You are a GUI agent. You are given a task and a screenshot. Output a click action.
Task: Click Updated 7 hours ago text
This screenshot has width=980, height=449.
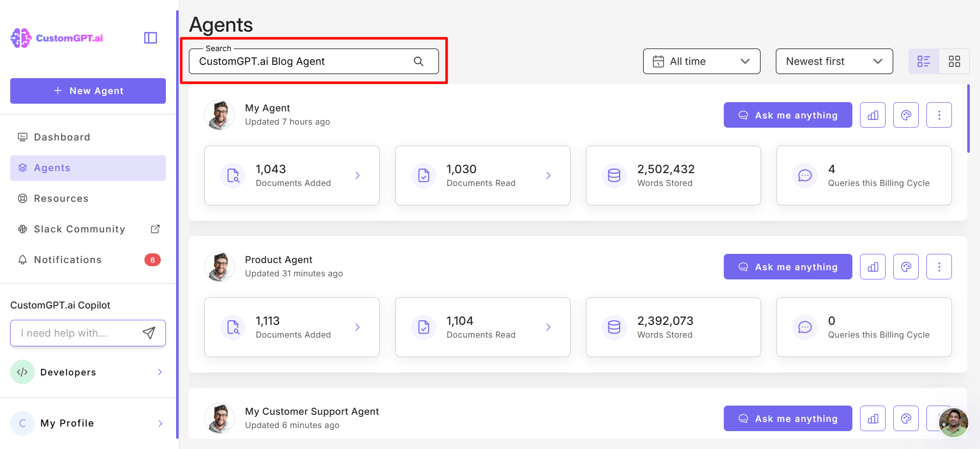coord(287,122)
